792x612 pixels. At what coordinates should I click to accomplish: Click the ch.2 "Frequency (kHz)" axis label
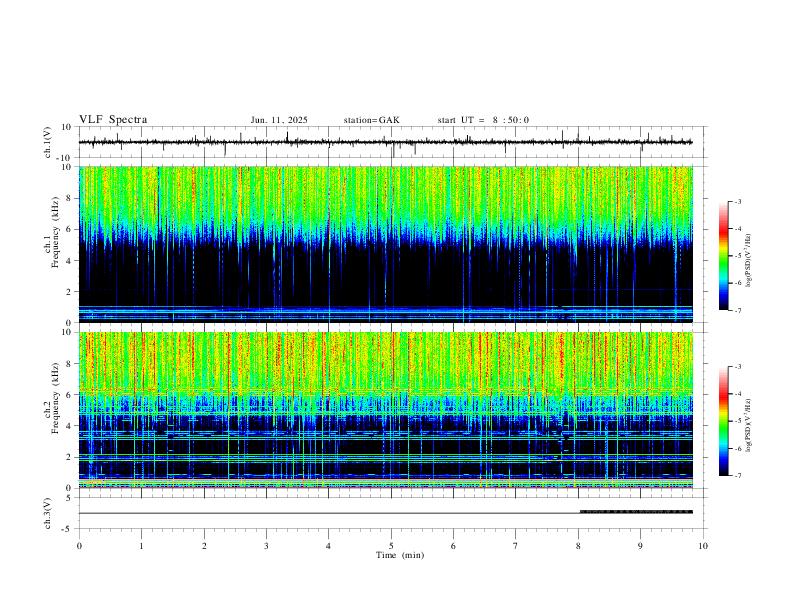pos(55,398)
